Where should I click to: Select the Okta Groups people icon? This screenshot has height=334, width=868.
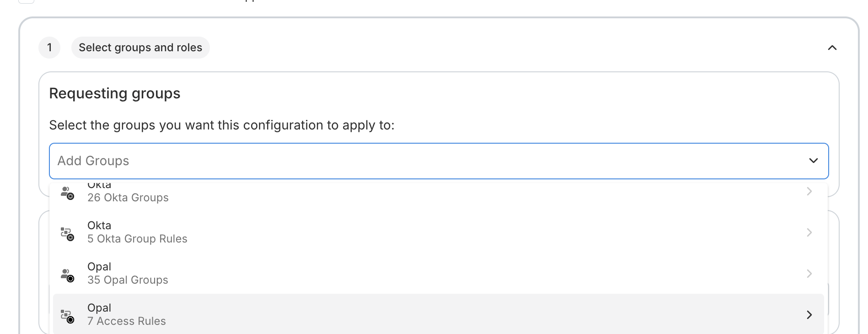pyautogui.click(x=67, y=192)
